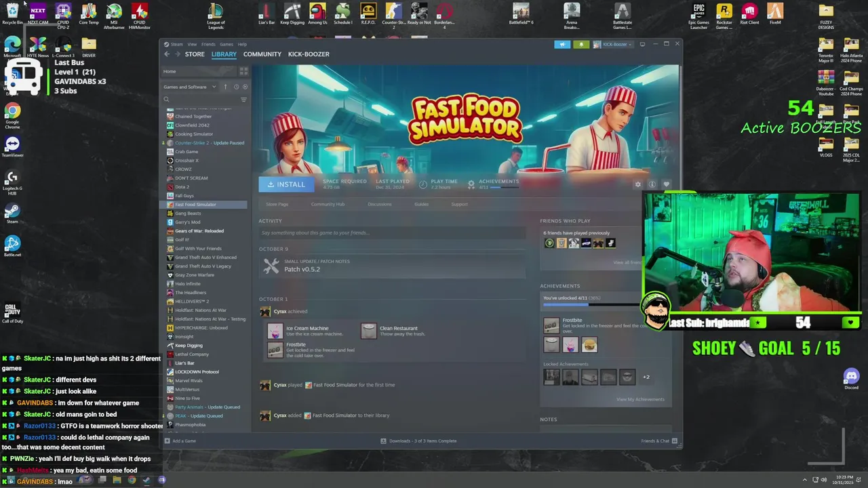The image size is (868, 488).
Task: Go to STORE tab
Action: tap(195, 54)
